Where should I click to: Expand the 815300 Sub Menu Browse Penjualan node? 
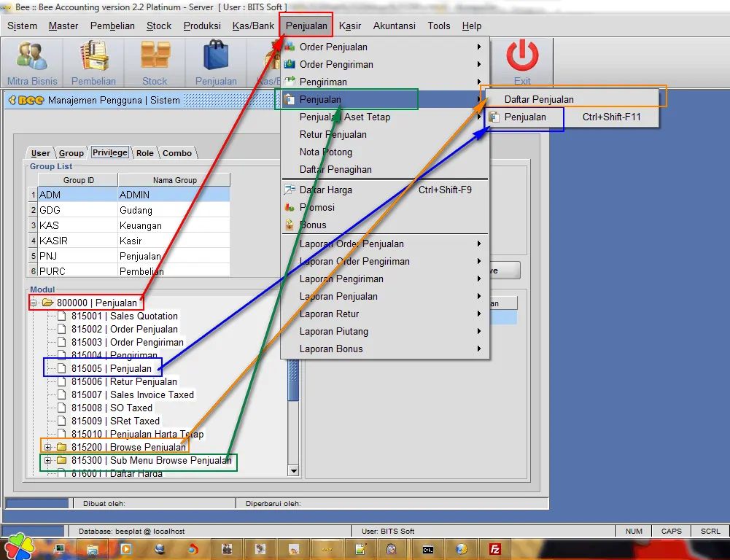(47, 460)
